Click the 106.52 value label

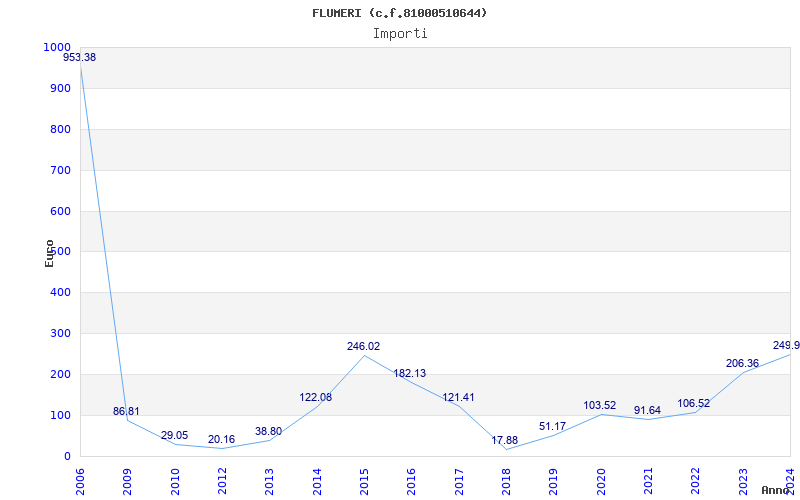tap(693, 403)
